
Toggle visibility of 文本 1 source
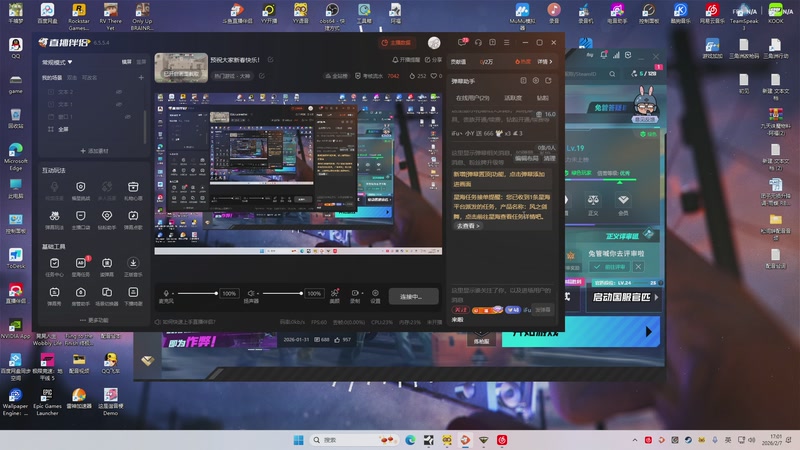pos(119,104)
